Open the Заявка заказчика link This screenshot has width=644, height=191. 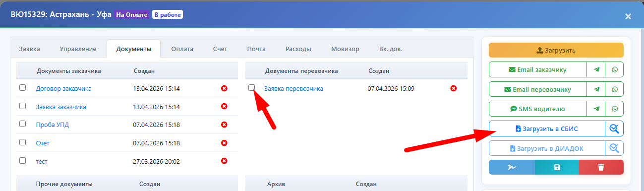(x=61, y=107)
